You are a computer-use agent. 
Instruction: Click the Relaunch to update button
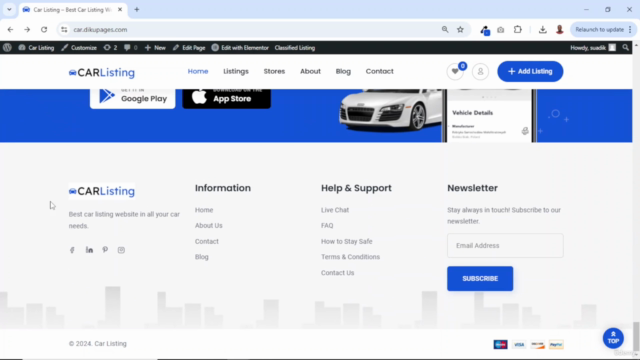pyautogui.click(x=599, y=29)
